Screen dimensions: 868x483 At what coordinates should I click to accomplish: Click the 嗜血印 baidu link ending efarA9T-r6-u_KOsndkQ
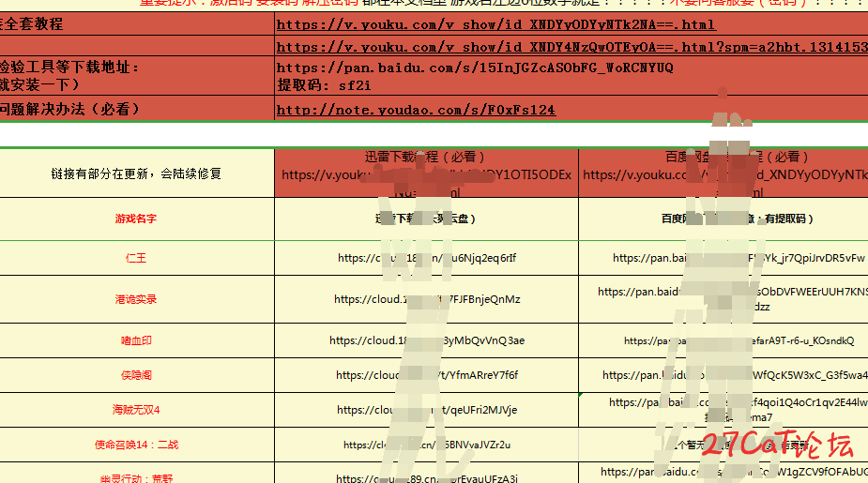(739, 340)
